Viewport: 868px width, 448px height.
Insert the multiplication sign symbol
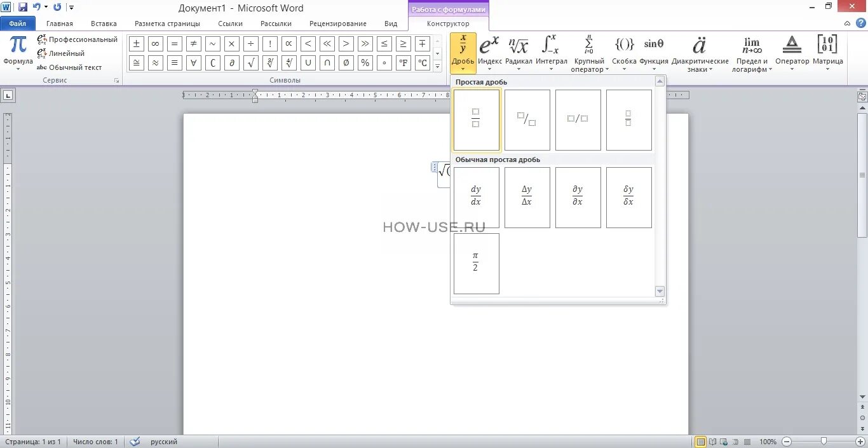point(231,44)
